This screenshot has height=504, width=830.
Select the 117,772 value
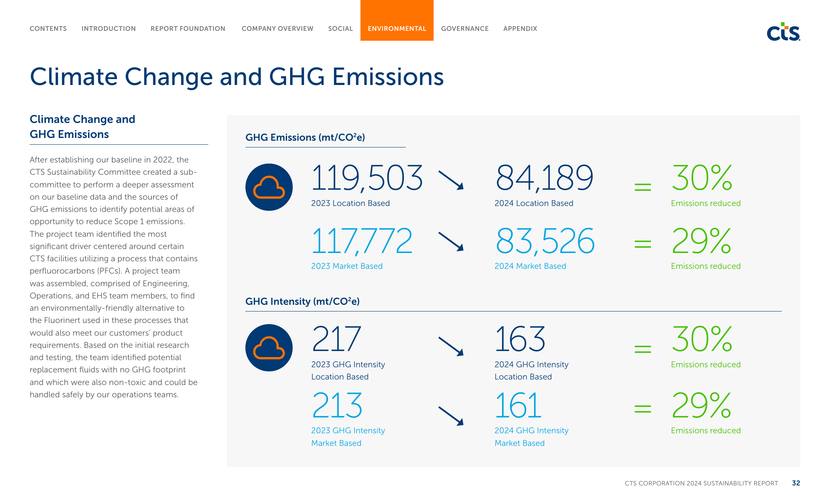tap(362, 241)
